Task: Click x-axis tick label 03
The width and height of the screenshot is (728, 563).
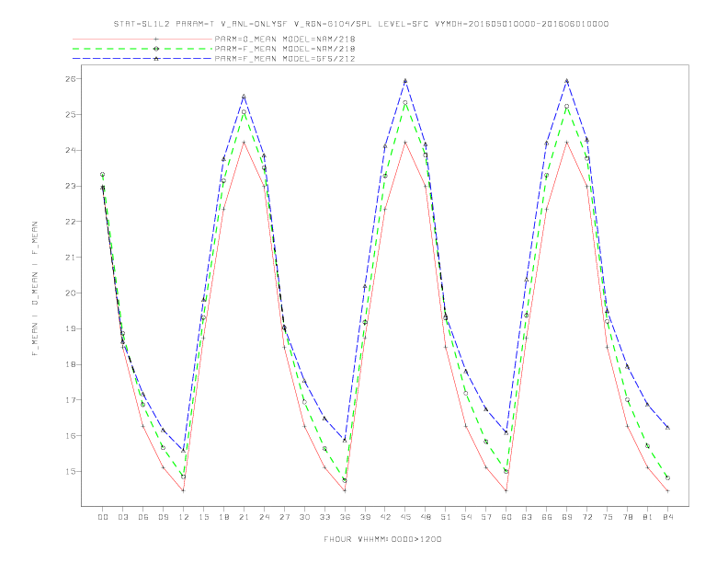Action: 122,517
